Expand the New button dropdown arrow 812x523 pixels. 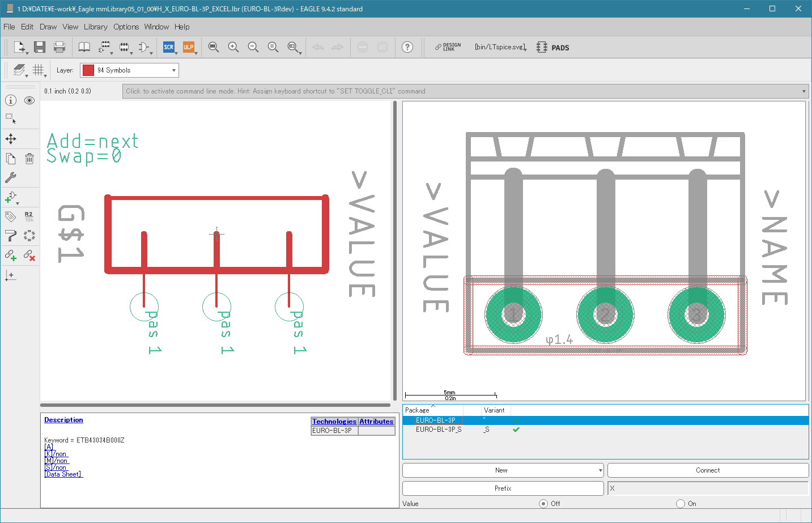pos(600,470)
